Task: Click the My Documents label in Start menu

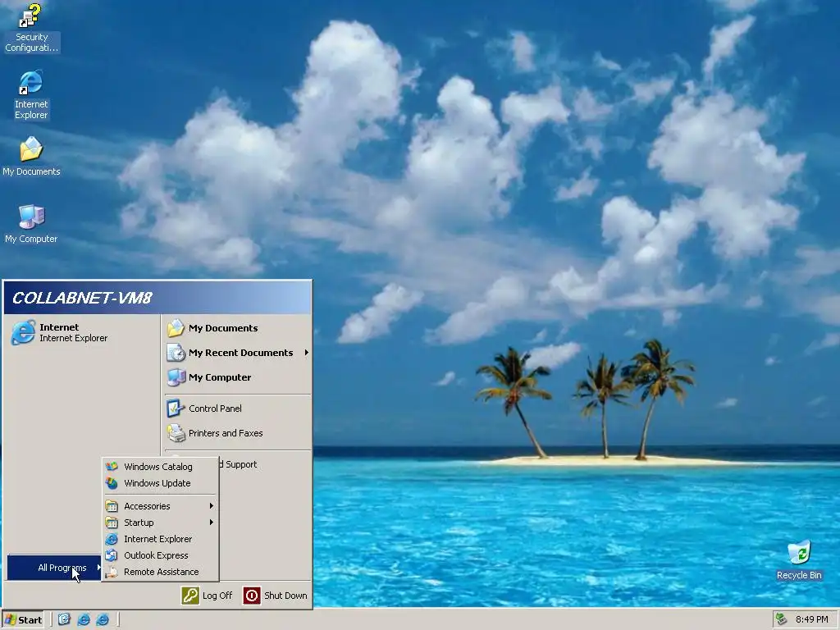Action: click(x=223, y=328)
